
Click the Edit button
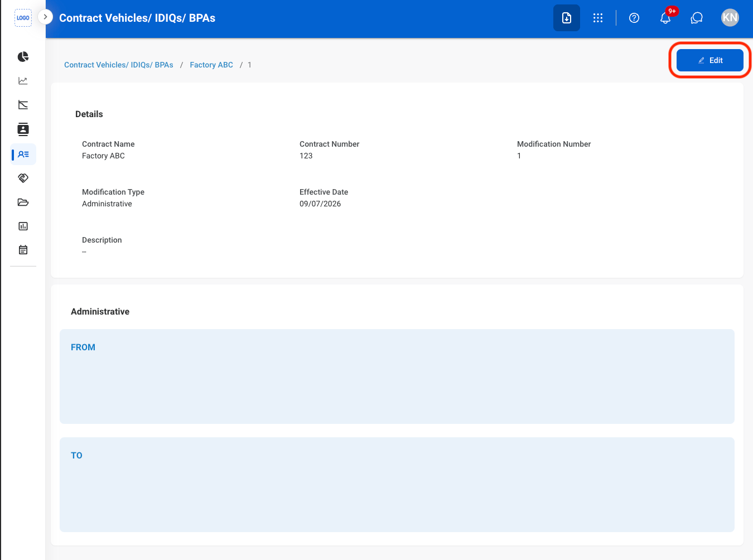[x=710, y=60]
